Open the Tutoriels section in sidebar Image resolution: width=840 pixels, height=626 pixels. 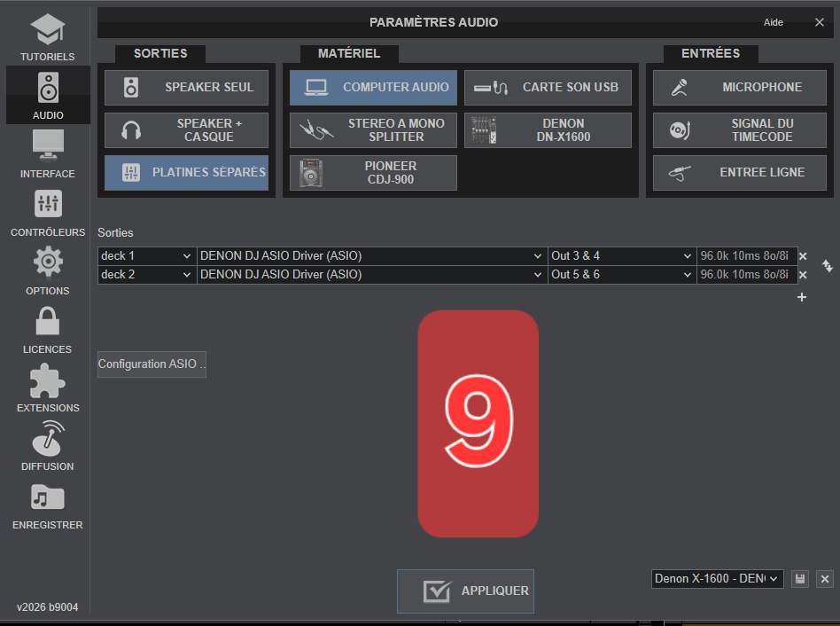(x=48, y=37)
